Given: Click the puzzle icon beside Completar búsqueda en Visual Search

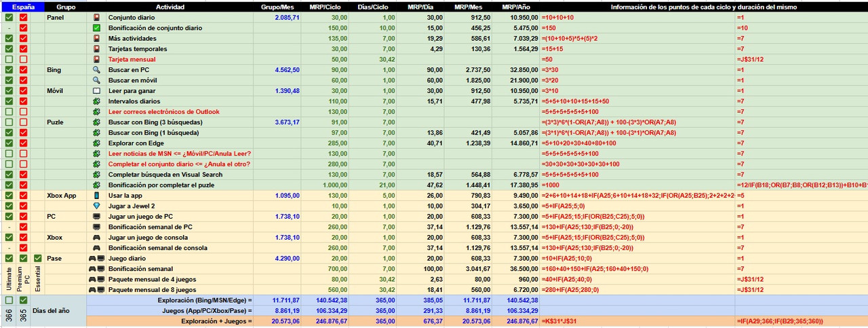Looking at the screenshot, I should click(96, 175).
